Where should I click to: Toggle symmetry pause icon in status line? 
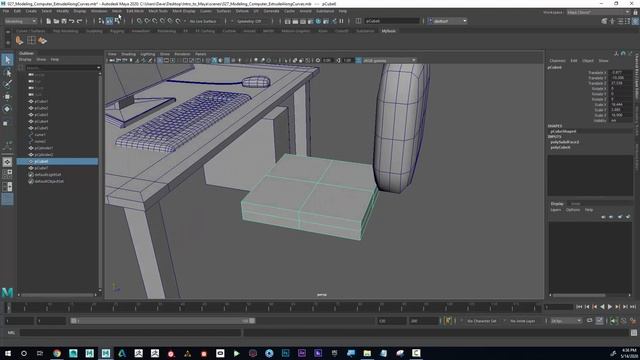coord(342,21)
